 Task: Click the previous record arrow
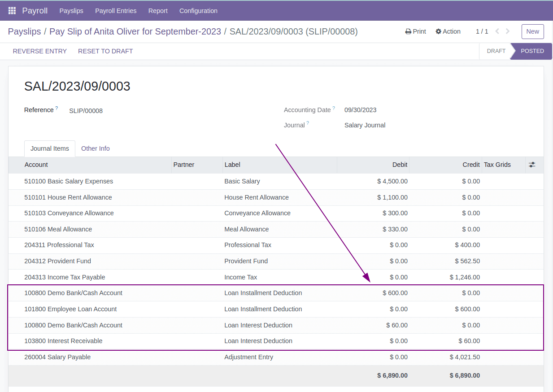click(x=496, y=31)
